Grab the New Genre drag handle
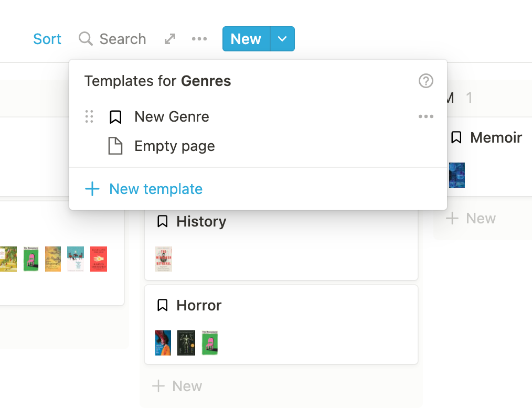This screenshot has height=409, width=532. point(89,116)
